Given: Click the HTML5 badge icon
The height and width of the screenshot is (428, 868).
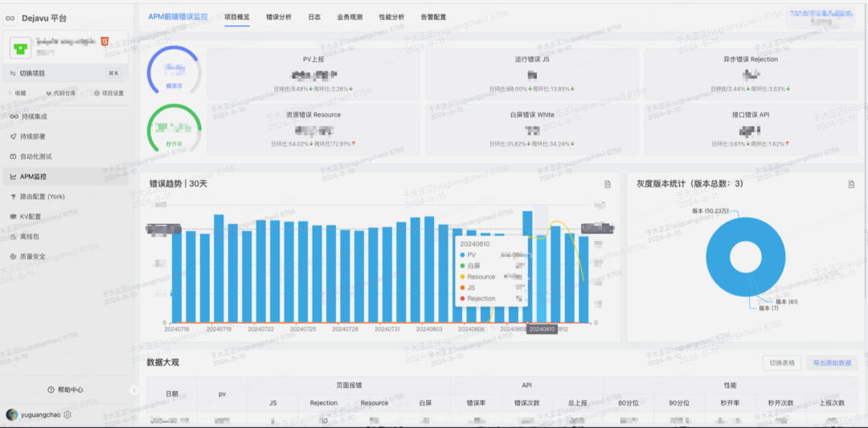Looking at the screenshot, I should tap(104, 42).
